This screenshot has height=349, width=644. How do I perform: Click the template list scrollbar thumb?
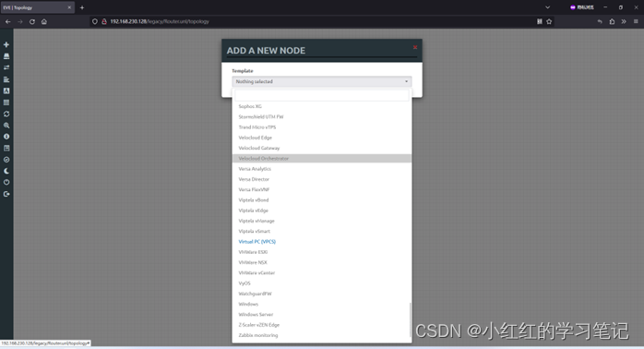[x=410, y=320]
